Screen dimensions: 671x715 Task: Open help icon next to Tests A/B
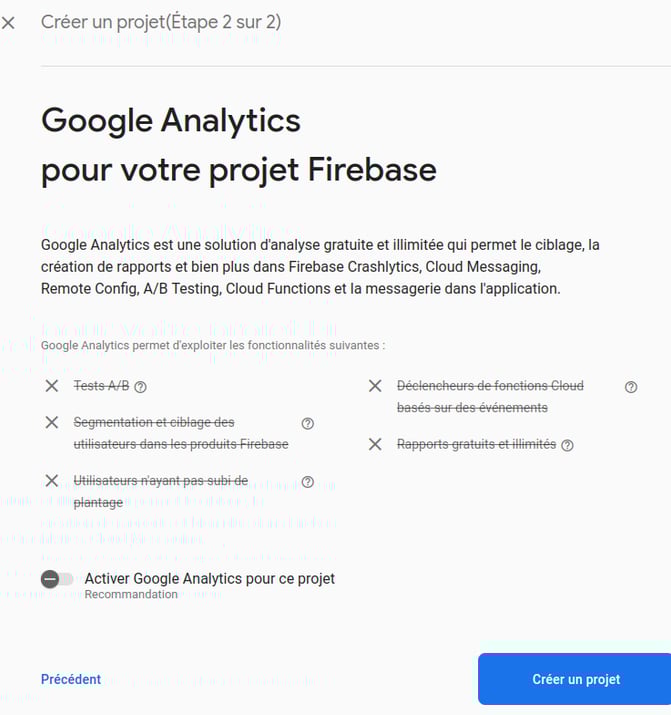pyautogui.click(x=141, y=387)
